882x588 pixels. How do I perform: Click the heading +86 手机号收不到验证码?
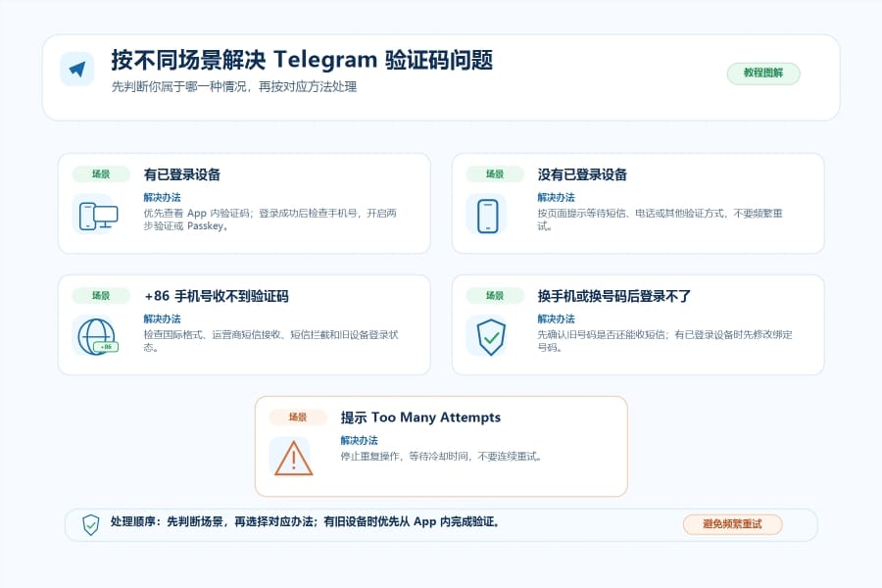(x=217, y=296)
